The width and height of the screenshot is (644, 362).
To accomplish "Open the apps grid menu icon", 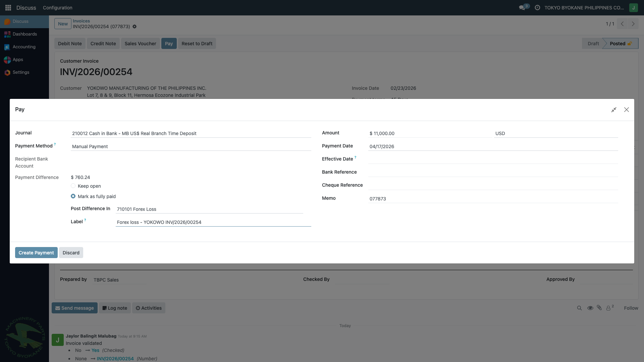I will (x=8, y=7).
